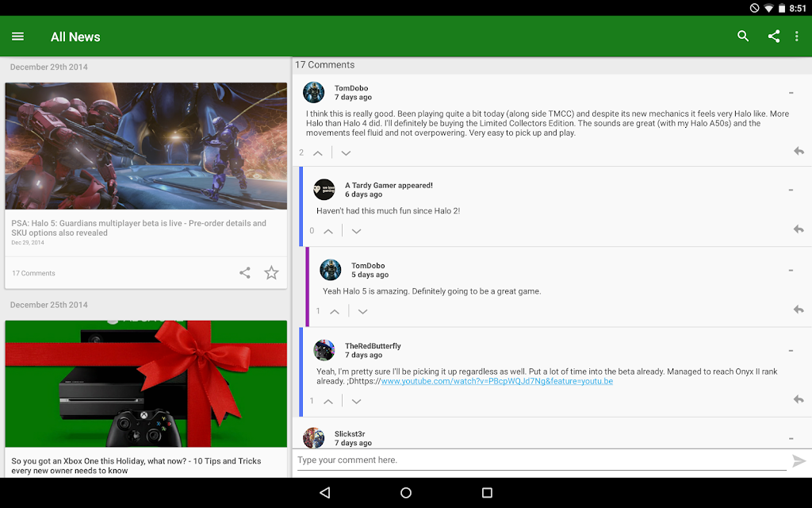Collapse TomDobo's 5 days ago comment

coord(791,270)
